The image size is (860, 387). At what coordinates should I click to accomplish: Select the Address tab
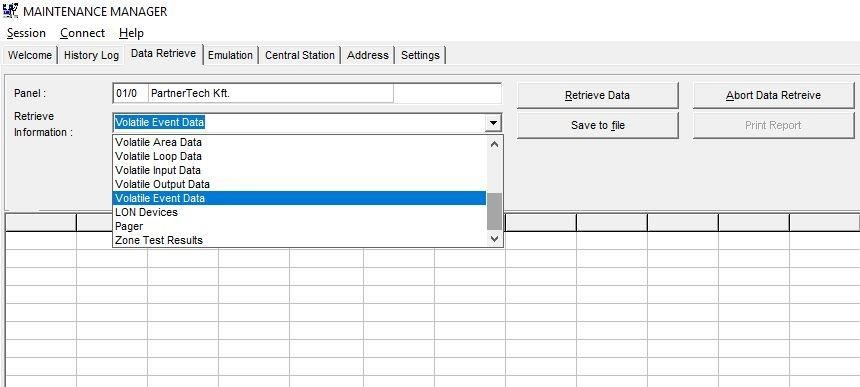[368, 55]
